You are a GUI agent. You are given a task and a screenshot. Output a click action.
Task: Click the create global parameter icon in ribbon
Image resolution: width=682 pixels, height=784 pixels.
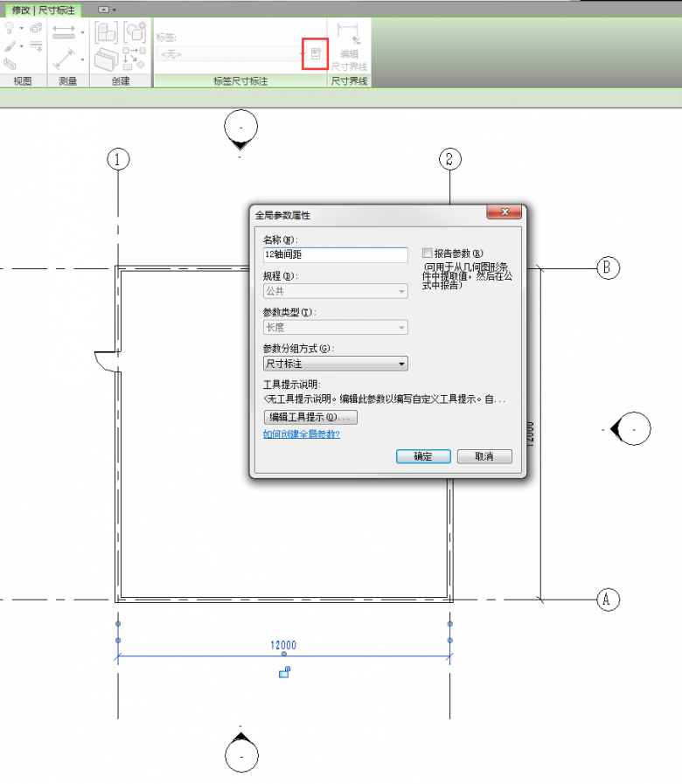tap(316, 54)
